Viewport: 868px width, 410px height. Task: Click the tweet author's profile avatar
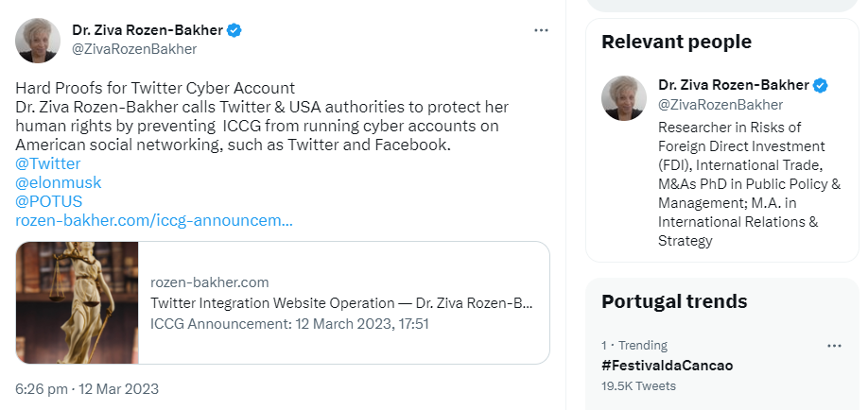(38, 40)
